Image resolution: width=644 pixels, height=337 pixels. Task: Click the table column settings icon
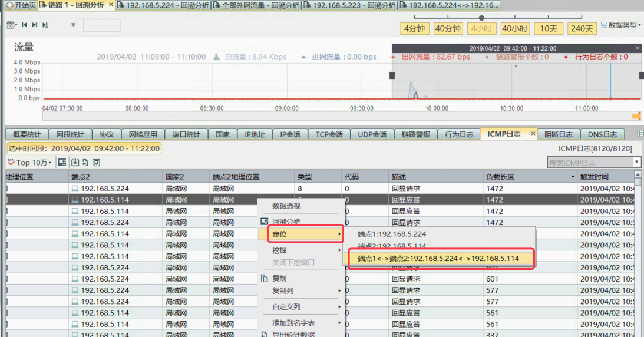(x=96, y=162)
